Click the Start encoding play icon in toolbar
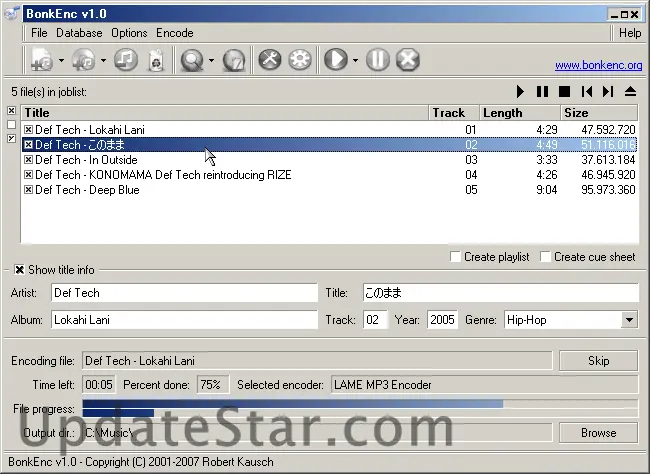This screenshot has width=650, height=474. tap(336, 60)
